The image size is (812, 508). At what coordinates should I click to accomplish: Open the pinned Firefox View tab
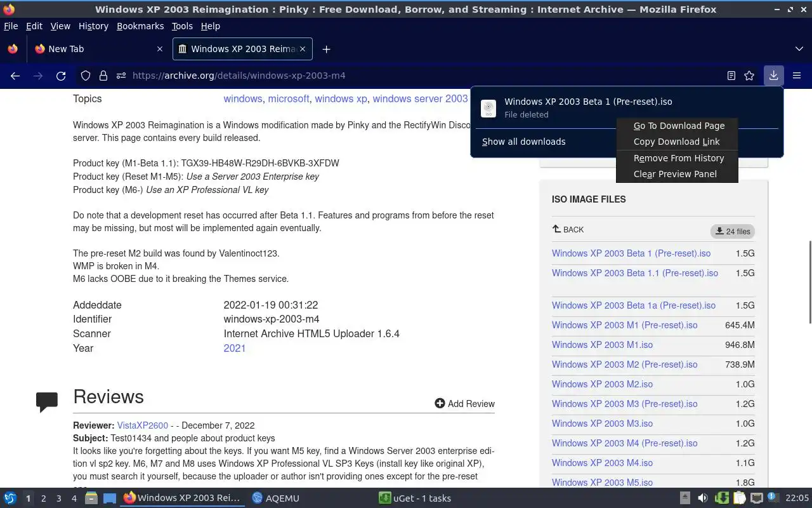tap(13, 49)
